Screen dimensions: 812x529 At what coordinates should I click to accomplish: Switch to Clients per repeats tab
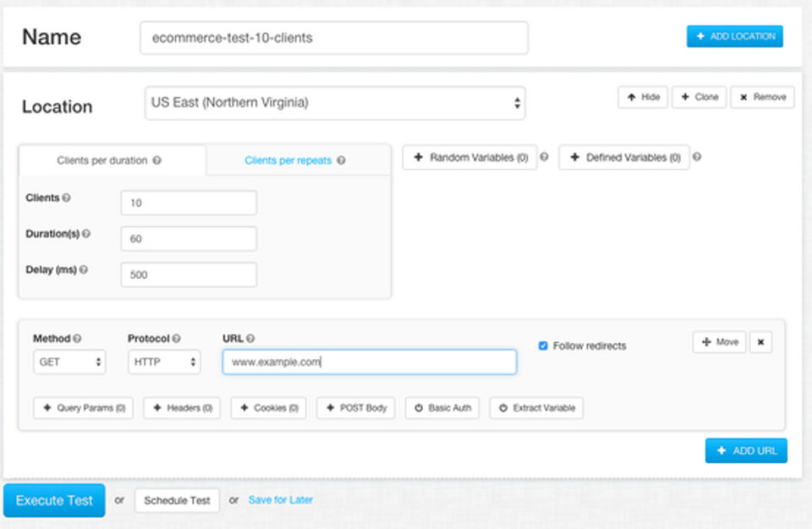click(294, 161)
